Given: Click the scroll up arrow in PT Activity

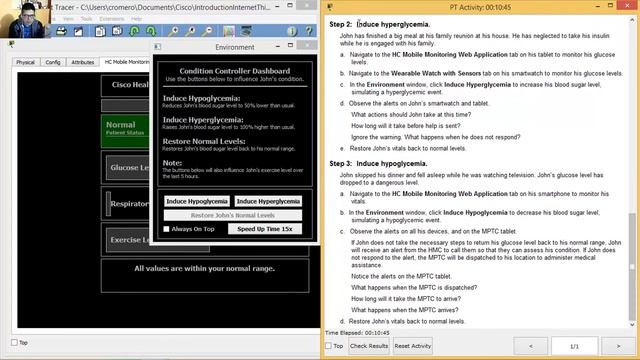Looking at the screenshot, I should click(x=632, y=20).
